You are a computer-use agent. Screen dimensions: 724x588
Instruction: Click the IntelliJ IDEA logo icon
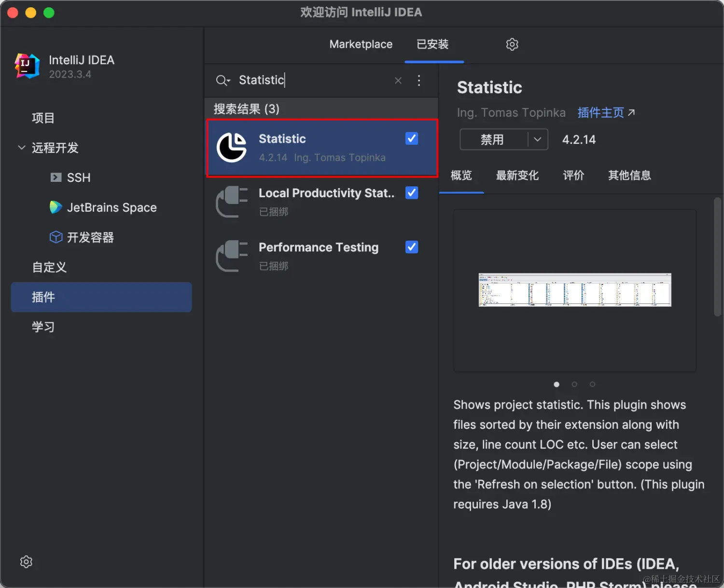pyautogui.click(x=27, y=66)
